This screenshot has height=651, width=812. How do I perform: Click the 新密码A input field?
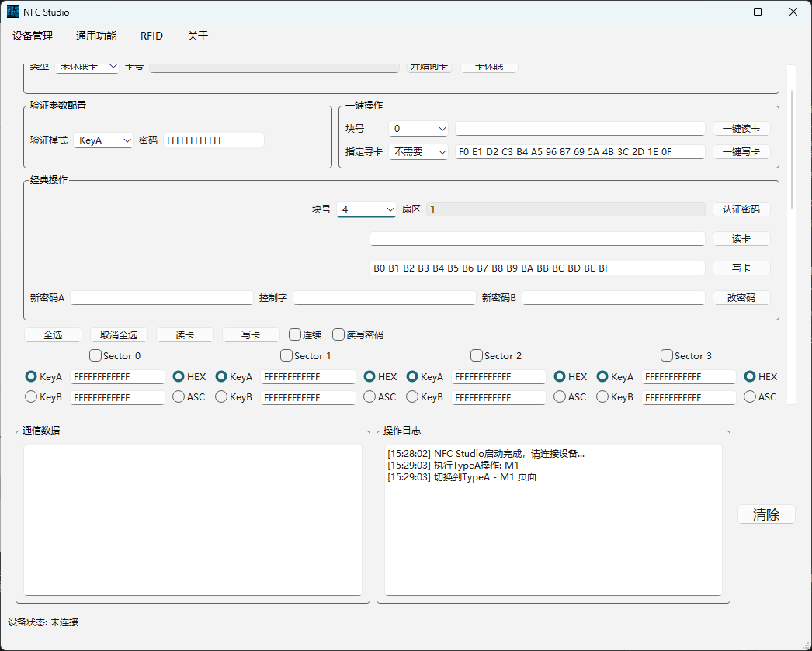(161, 298)
